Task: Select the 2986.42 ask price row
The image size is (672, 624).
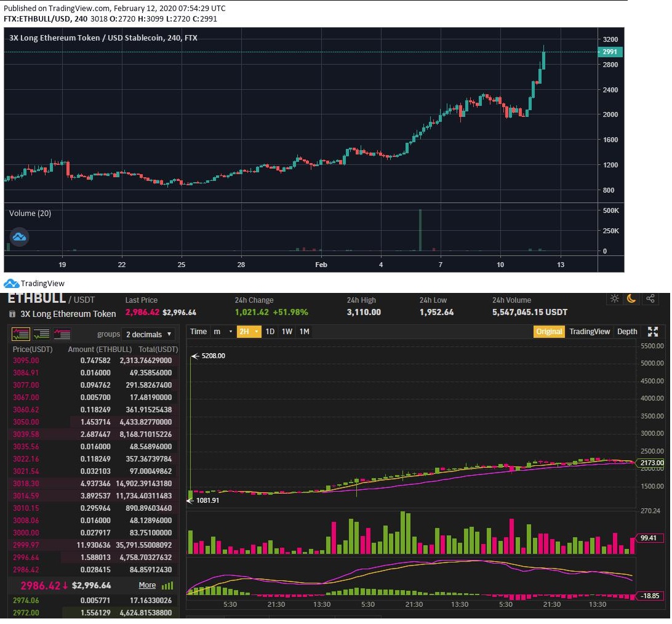Action: click(x=94, y=570)
